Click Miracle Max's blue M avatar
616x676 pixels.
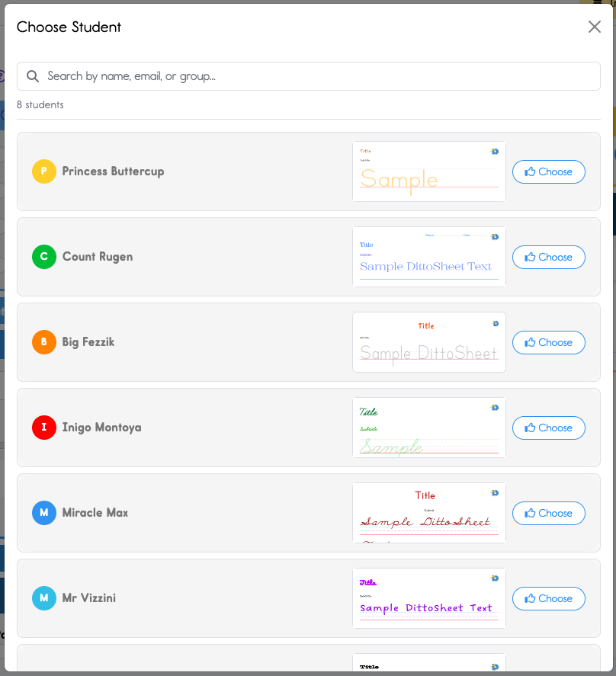coord(43,513)
